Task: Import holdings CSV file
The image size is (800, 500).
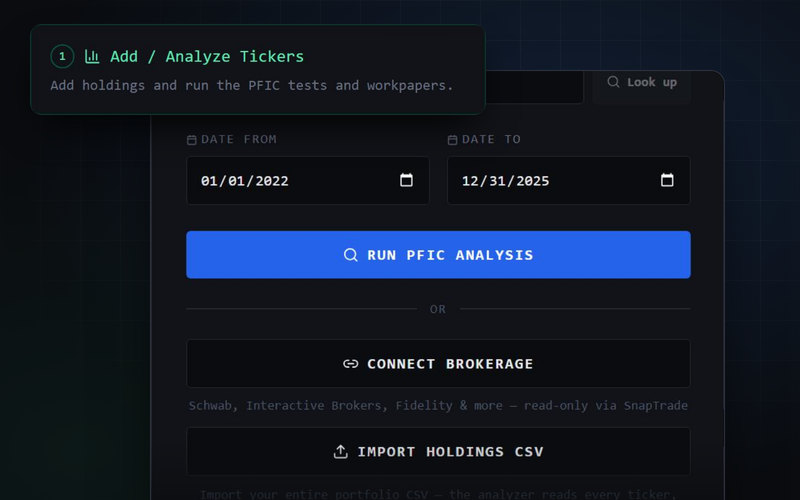Action: [438, 452]
